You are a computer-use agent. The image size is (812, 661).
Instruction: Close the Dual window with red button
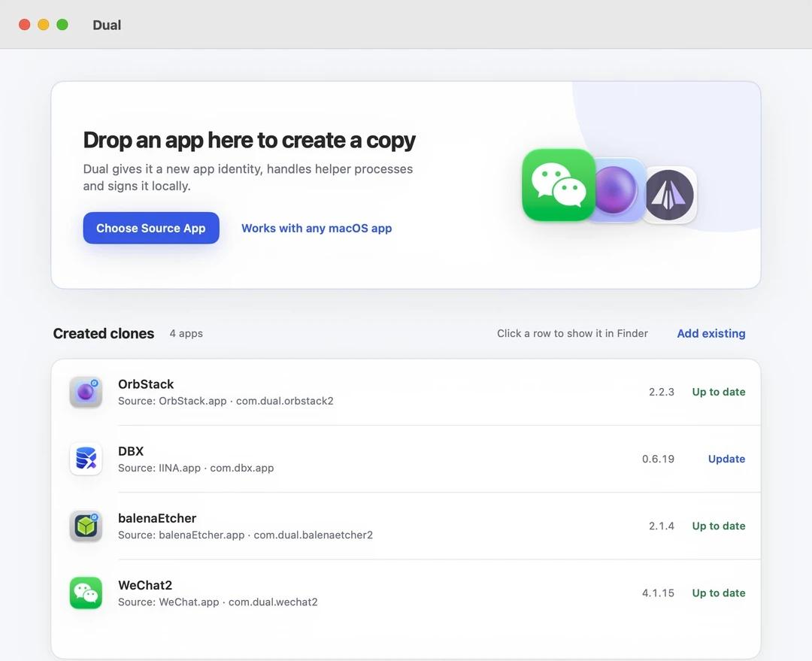[x=24, y=24]
